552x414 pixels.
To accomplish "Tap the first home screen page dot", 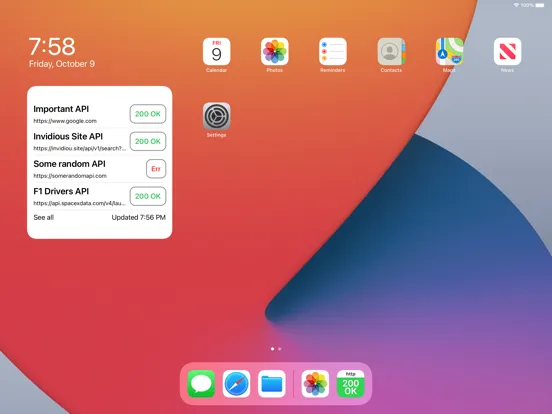I will click(x=272, y=349).
